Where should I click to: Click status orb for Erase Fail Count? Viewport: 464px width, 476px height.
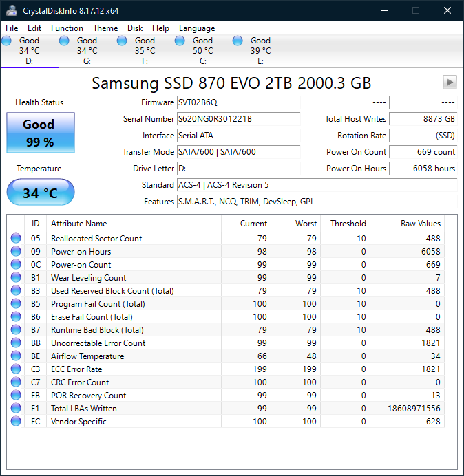point(16,316)
